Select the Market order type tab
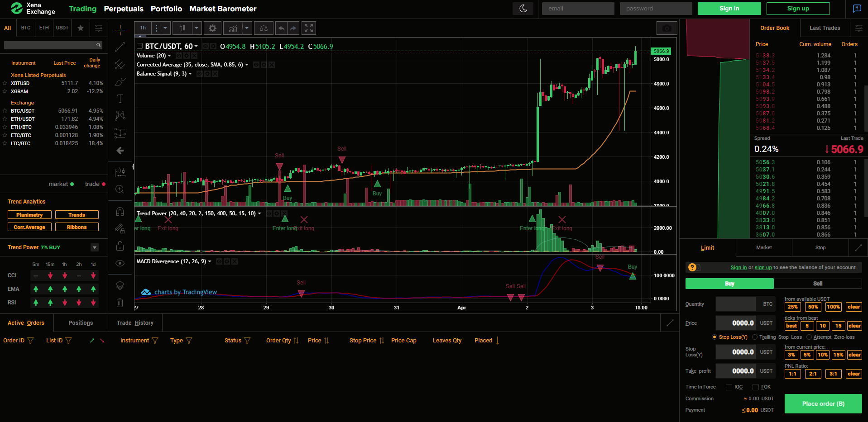This screenshot has width=868, height=422. (764, 247)
